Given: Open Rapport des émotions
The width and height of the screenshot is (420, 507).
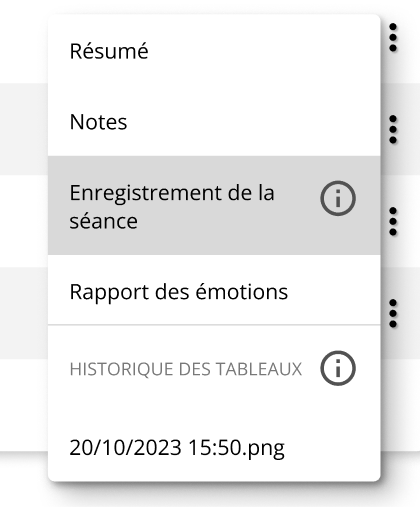Looking at the screenshot, I should pyautogui.click(x=214, y=291).
